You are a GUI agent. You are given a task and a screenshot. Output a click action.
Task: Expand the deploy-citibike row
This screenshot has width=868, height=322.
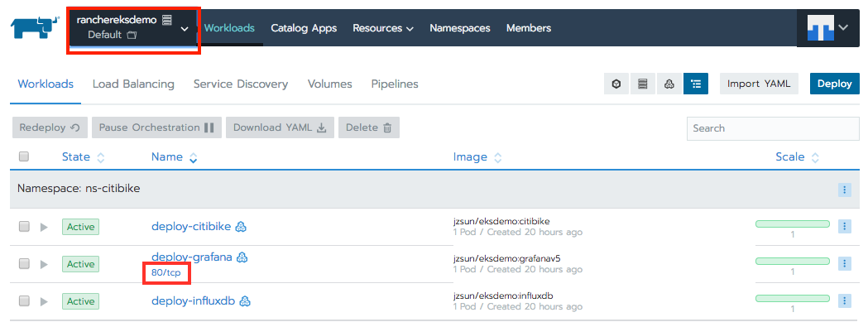(45, 227)
